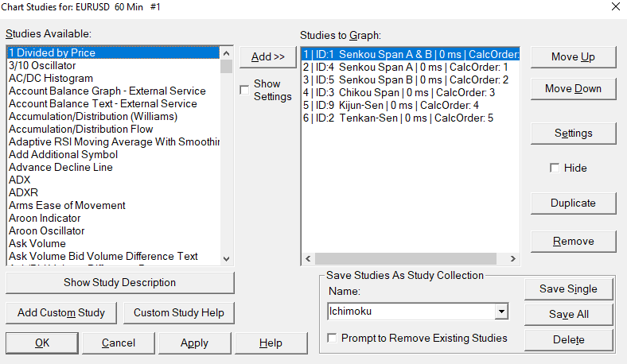Select Chikou Span study to graph

(398, 92)
